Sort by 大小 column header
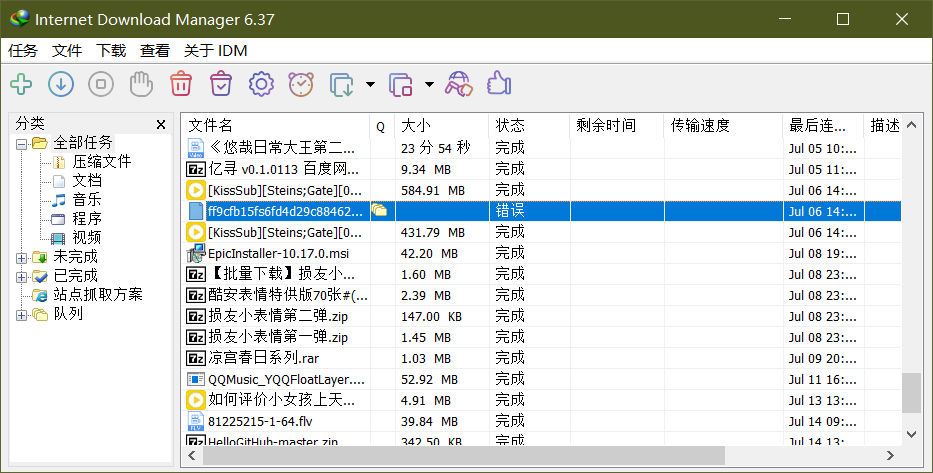 pyautogui.click(x=442, y=126)
